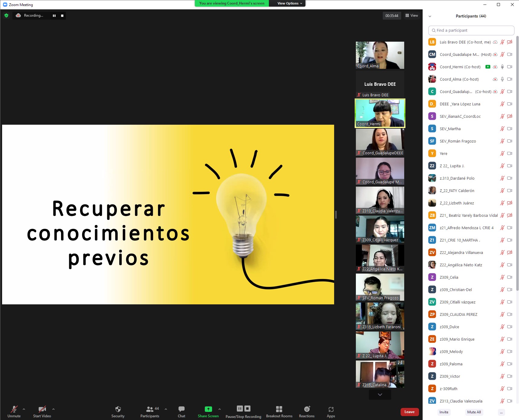Click the Invite button
519x420 pixels.
[444, 412]
